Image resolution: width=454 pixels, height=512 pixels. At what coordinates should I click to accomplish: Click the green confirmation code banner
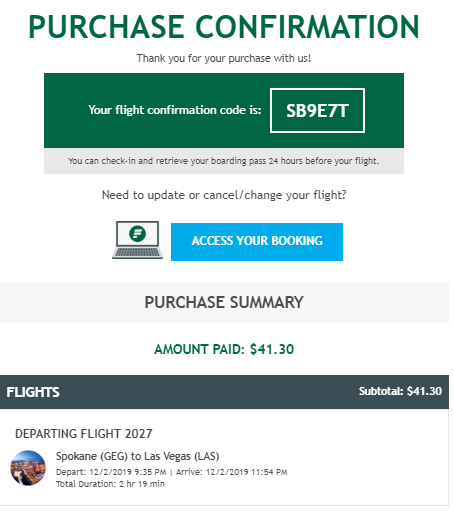coord(224,110)
